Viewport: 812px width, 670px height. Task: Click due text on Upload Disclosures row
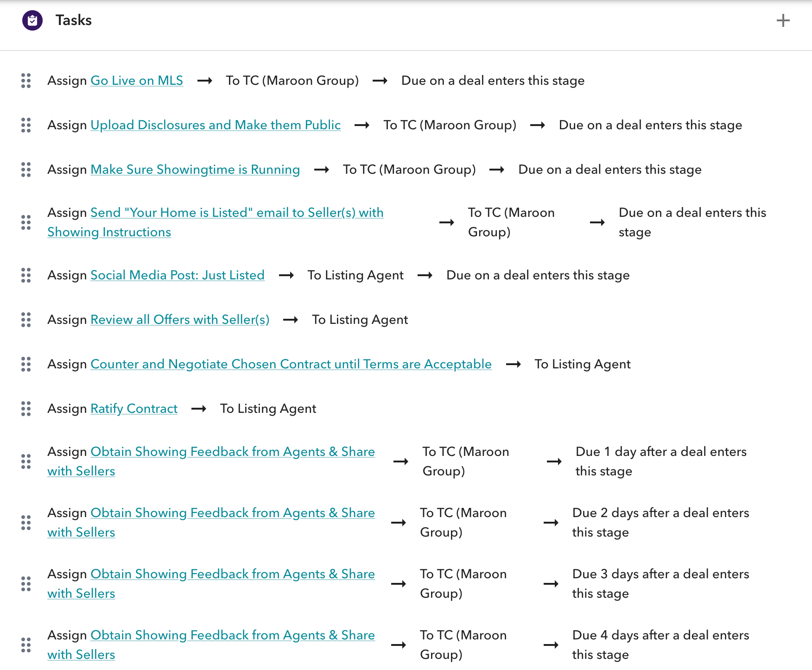click(650, 125)
